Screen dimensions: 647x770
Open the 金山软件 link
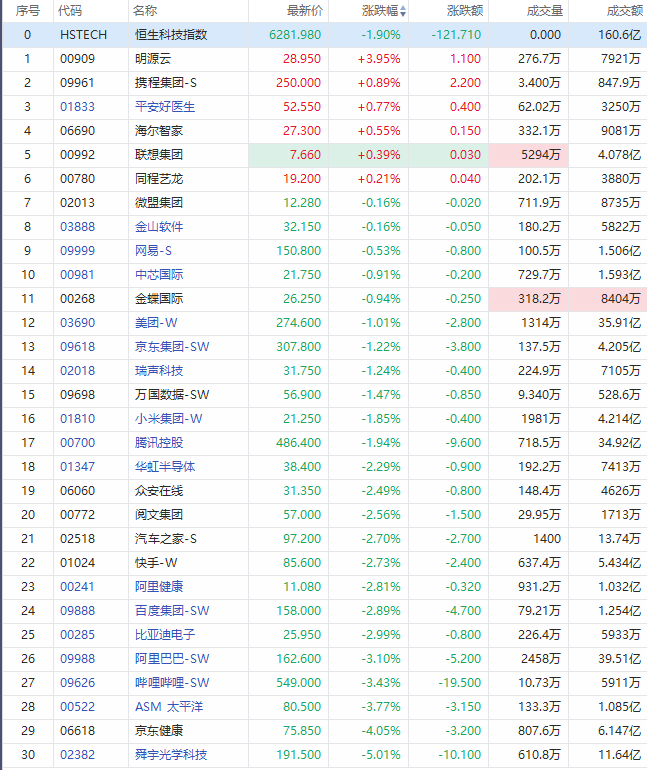(x=159, y=227)
